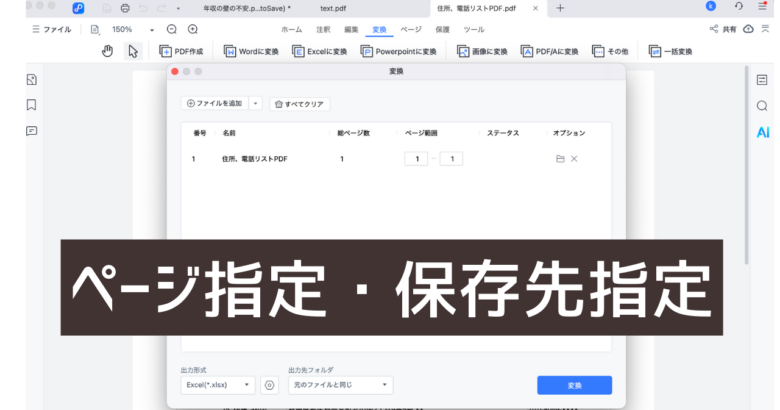Open the bookmarks panel icon
This screenshot has width=780, height=410.
32,105
